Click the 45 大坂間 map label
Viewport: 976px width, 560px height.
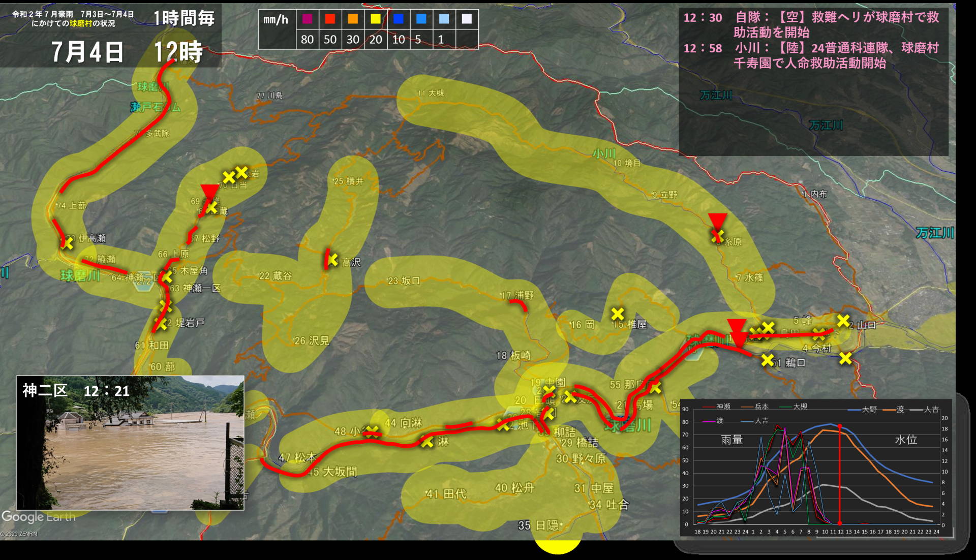(332, 472)
